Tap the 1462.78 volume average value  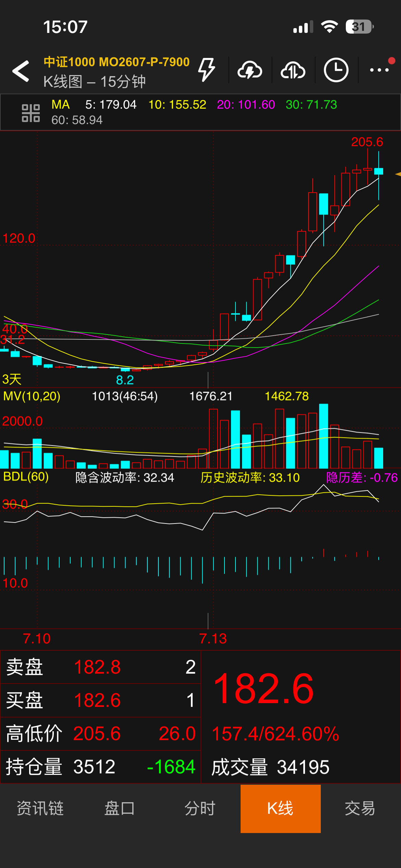point(287,396)
